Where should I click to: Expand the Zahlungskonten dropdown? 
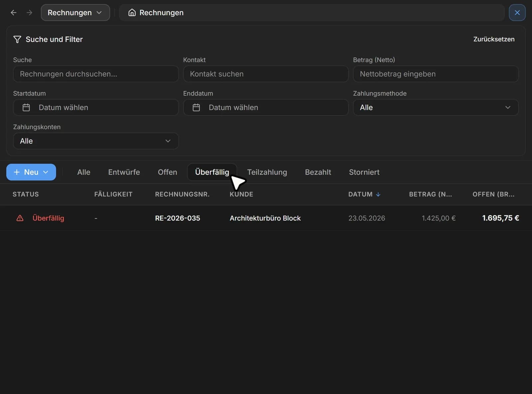coord(96,141)
